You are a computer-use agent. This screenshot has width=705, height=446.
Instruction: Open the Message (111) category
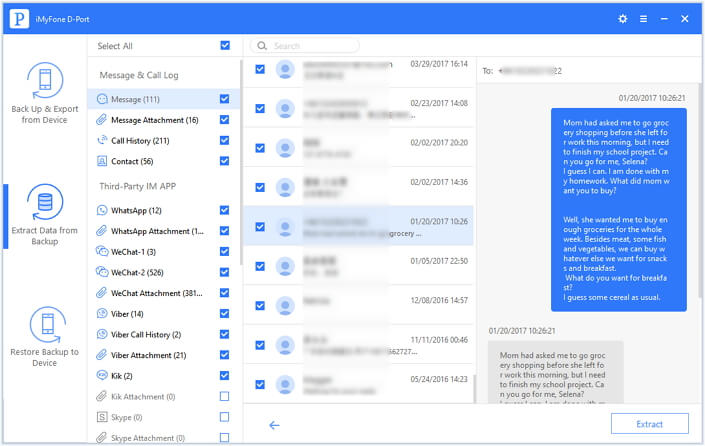[x=164, y=99]
